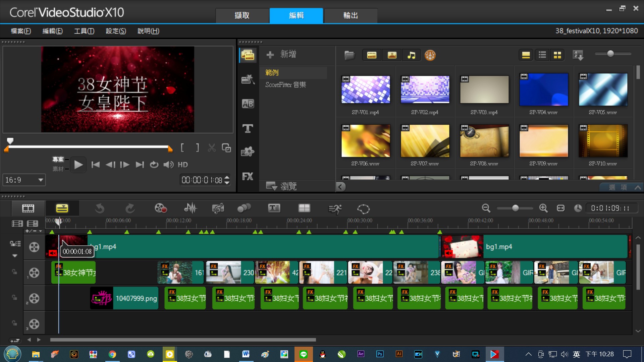The height and width of the screenshot is (362, 644).
Task: Open the 工具(T) menu
Action: [84, 31]
